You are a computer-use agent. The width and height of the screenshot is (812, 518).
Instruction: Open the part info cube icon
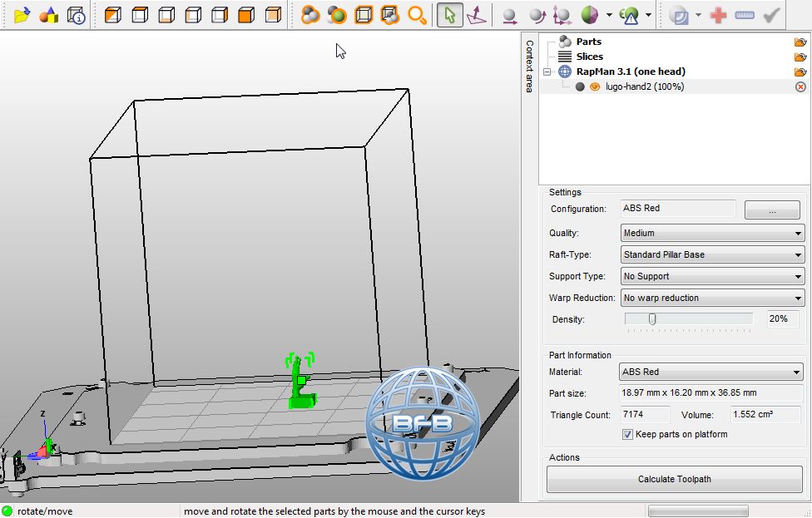77,15
